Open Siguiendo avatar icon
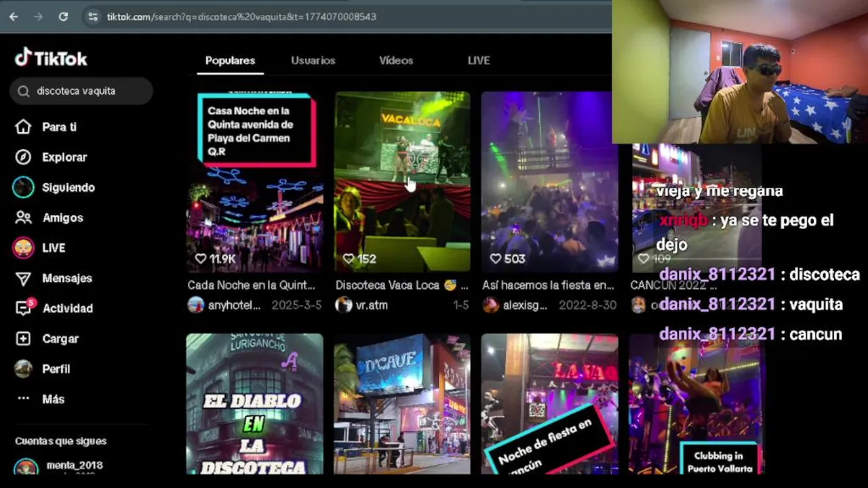Screen dimensions: 868x488 [x=23, y=188]
